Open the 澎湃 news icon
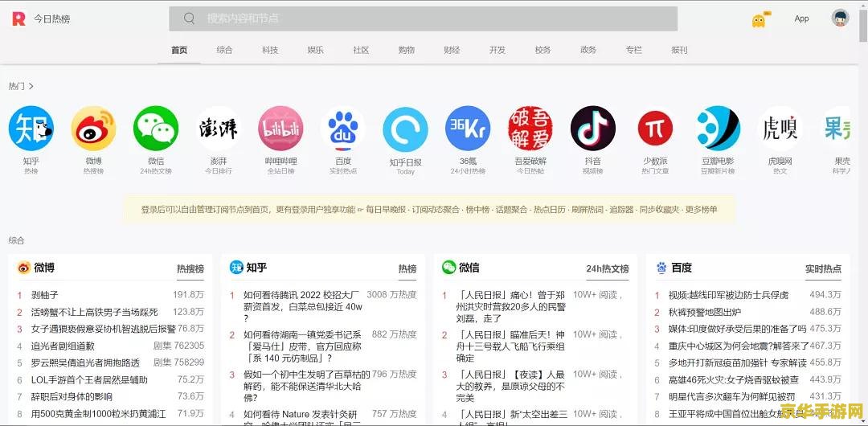868x426 pixels. (218, 129)
